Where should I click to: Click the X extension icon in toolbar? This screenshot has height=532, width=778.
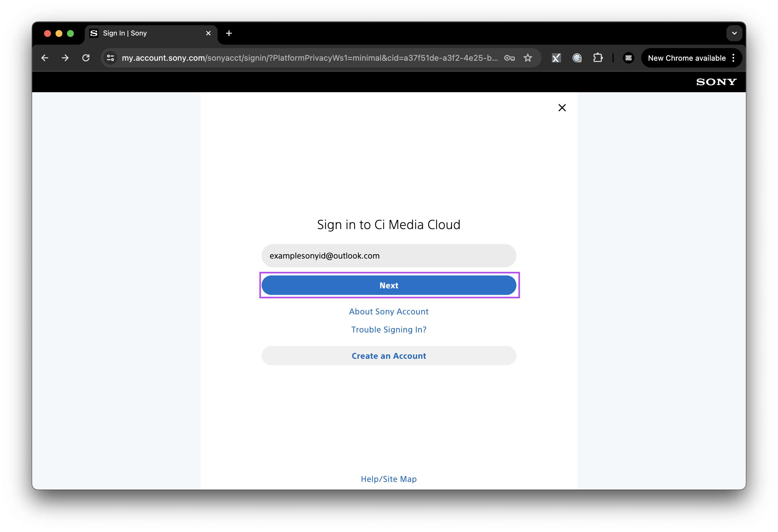[x=556, y=58]
